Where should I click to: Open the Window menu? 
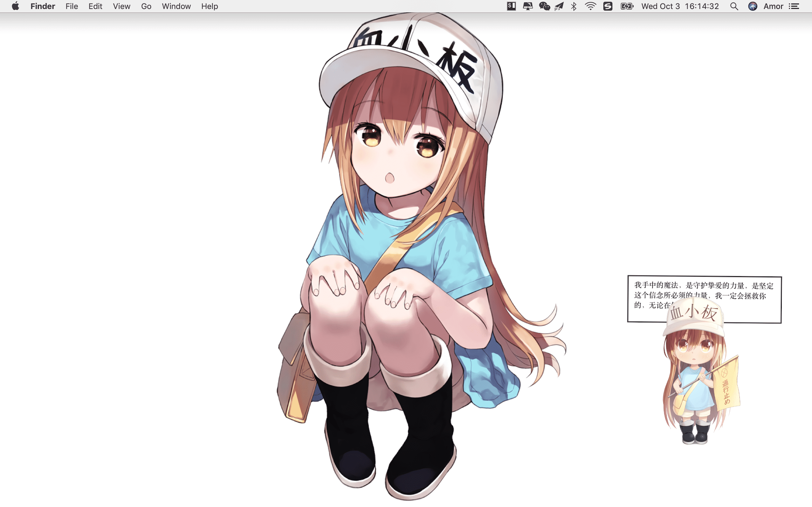[x=176, y=6]
